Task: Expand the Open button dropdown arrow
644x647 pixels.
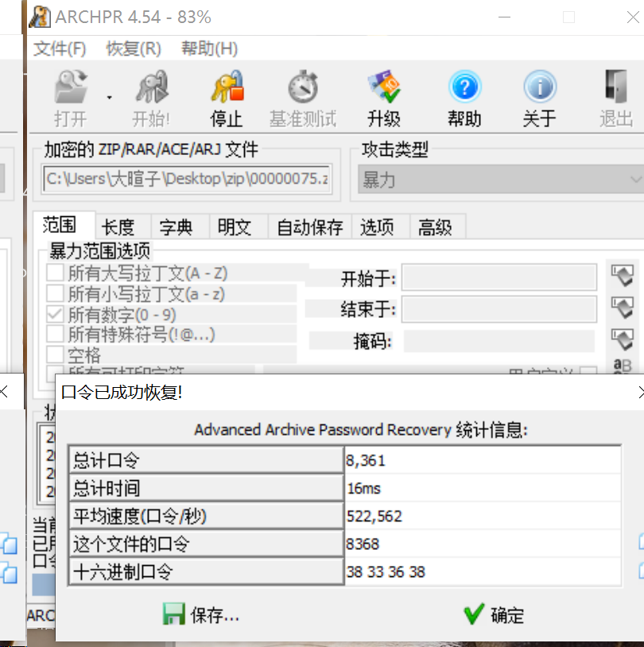Action: tap(110, 98)
